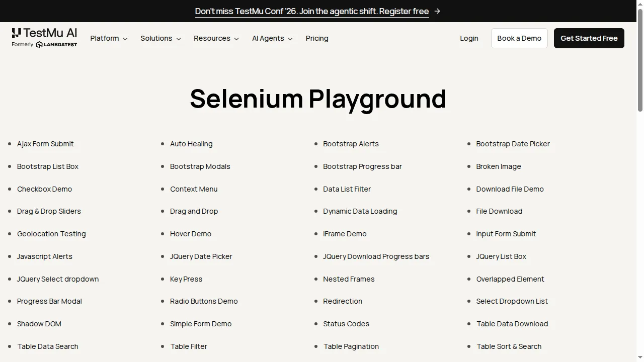
Task: Open the Simple Form Demo link
Action: coord(201,324)
